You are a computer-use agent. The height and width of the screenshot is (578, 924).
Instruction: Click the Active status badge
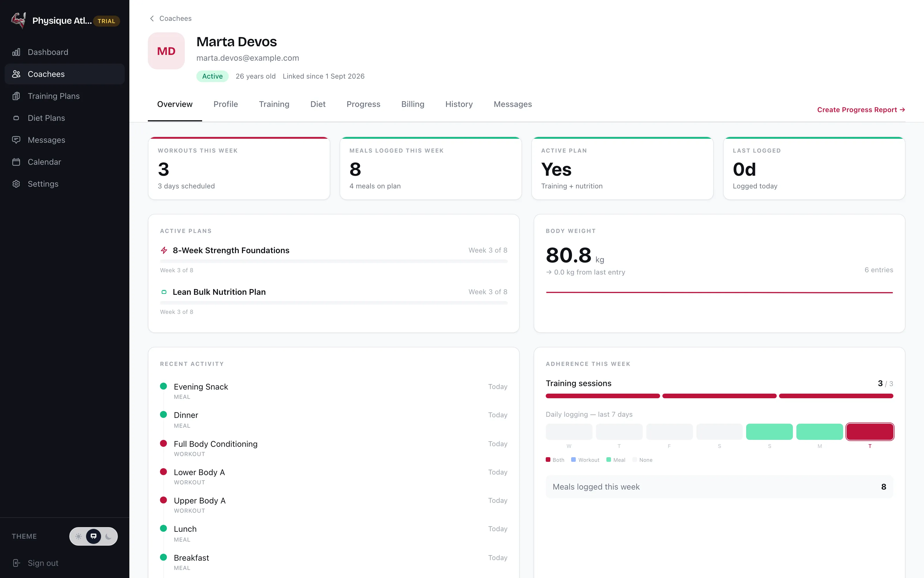pyautogui.click(x=212, y=76)
